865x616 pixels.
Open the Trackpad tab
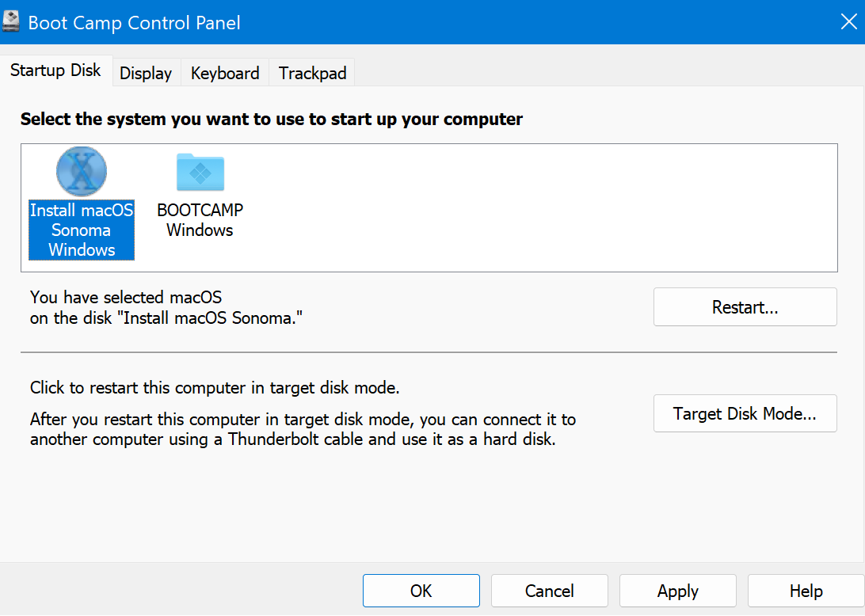point(312,73)
